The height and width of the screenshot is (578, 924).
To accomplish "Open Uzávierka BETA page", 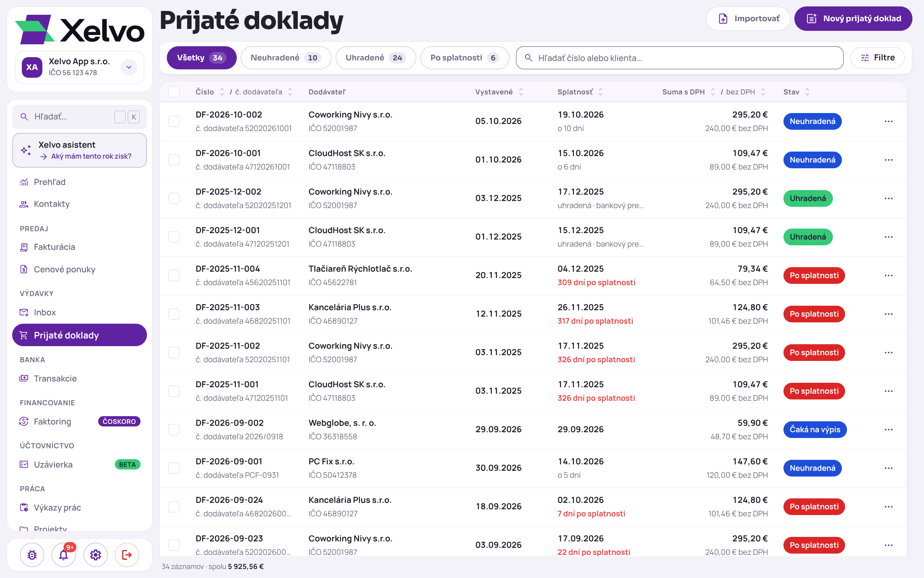I will (x=80, y=464).
